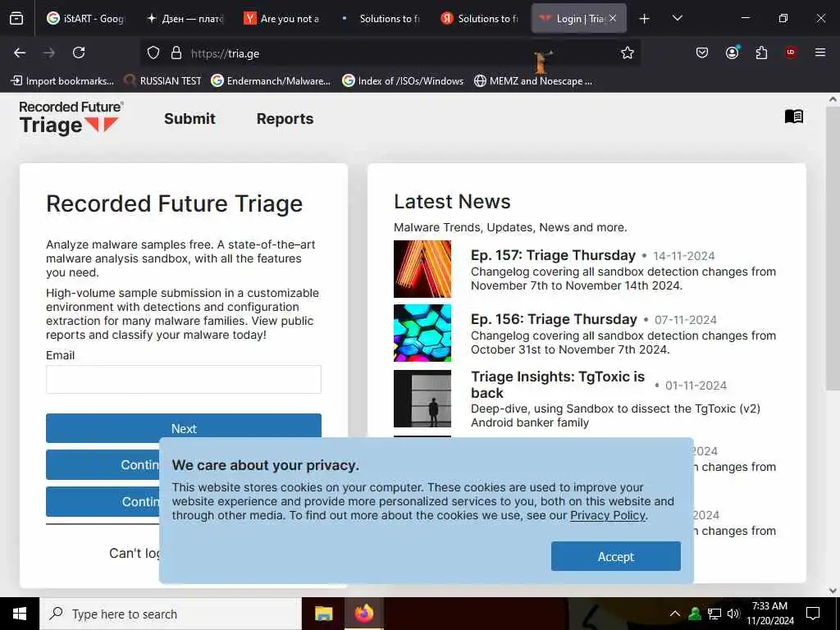This screenshot has height=630, width=840.
Task: Open MEMZ and Noescape bookmark
Action: tap(533, 81)
